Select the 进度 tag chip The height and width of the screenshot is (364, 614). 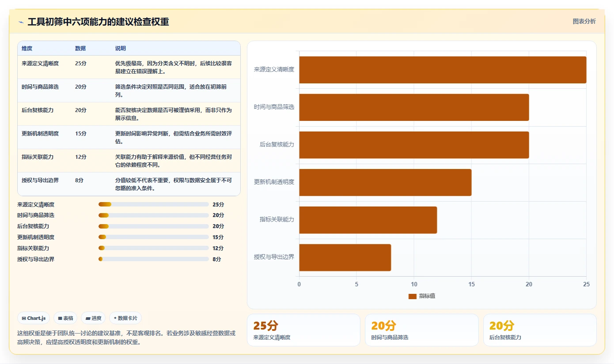tap(93, 318)
